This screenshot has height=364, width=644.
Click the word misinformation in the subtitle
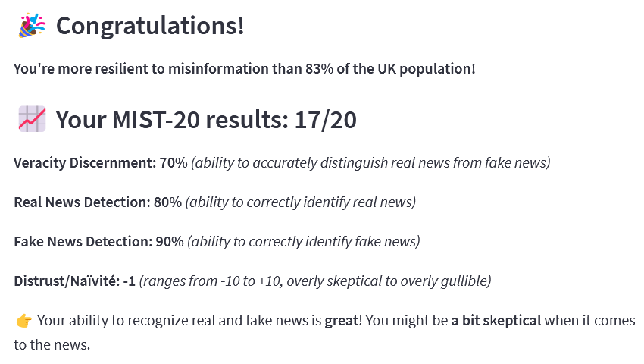click(218, 69)
